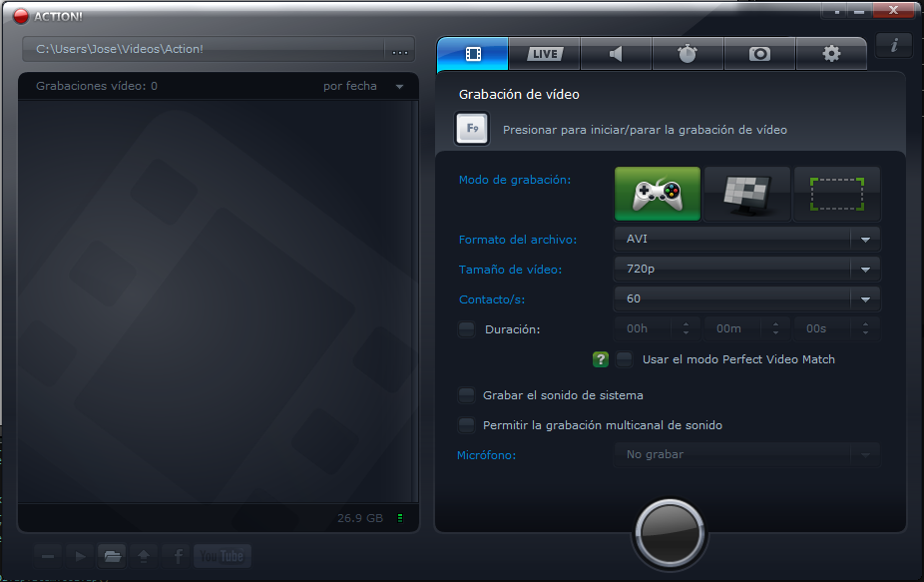Click the 00m duration minutes field
The width and height of the screenshot is (924, 582).
(x=734, y=329)
